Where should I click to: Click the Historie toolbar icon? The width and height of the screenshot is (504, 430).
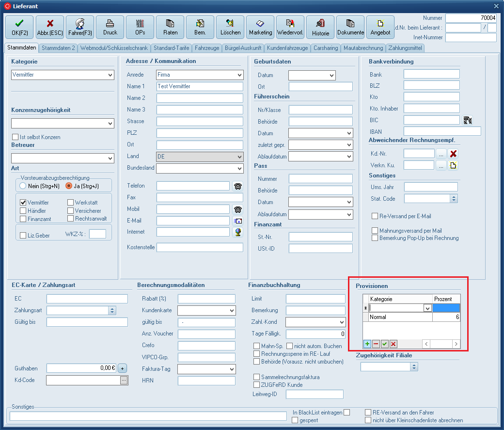pyautogui.click(x=320, y=27)
